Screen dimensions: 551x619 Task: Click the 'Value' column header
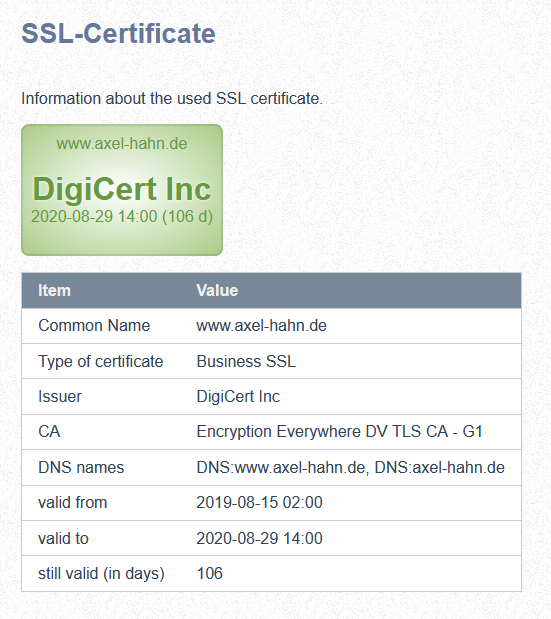tap(217, 291)
